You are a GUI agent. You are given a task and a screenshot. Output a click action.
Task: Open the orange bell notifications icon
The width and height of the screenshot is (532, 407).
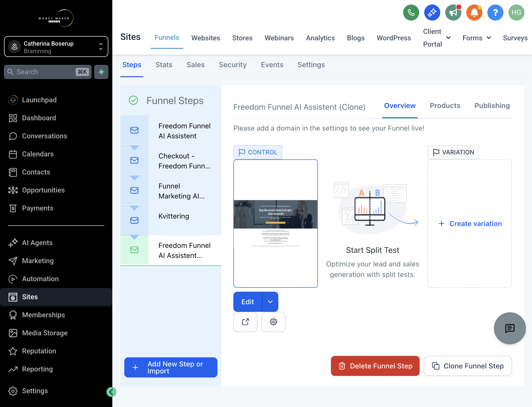474,13
